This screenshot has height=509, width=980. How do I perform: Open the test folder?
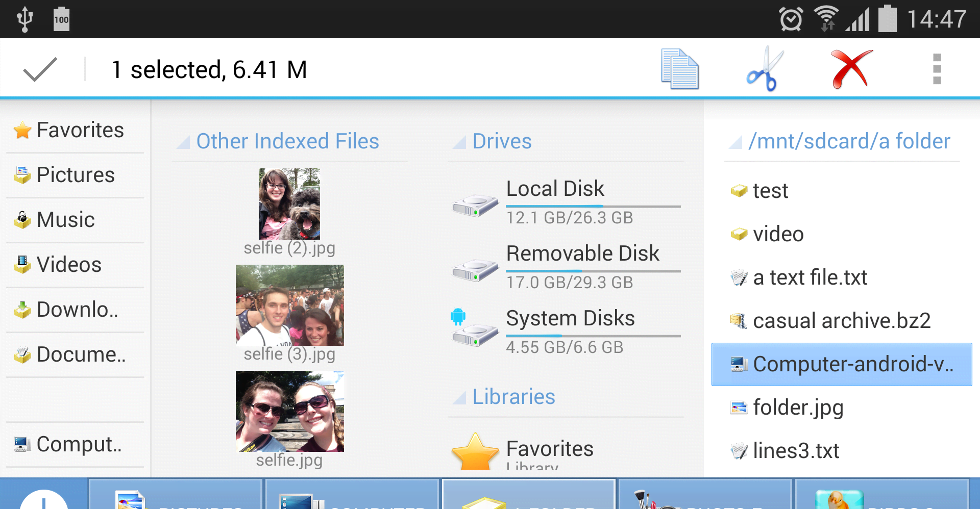pyautogui.click(x=842, y=191)
